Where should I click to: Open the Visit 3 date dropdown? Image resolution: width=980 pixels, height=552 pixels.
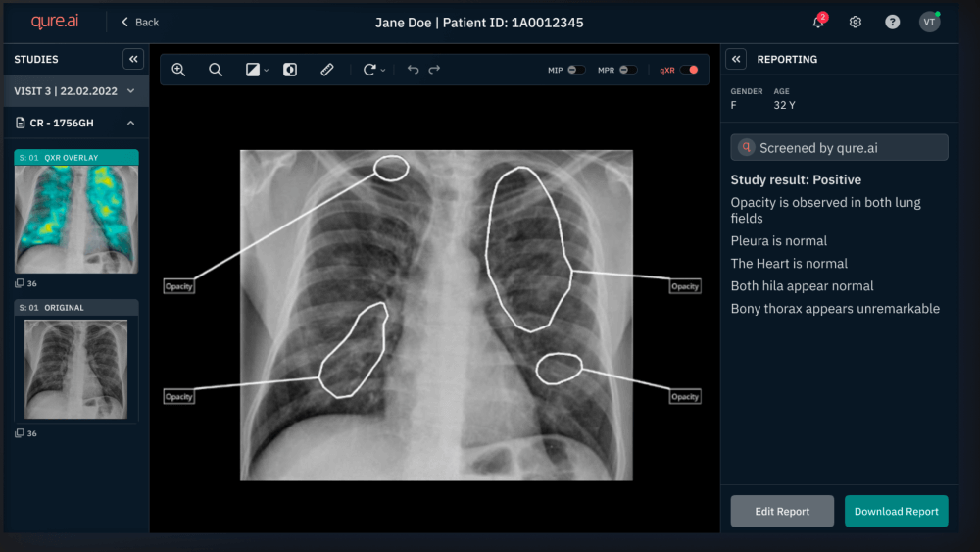pyautogui.click(x=130, y=91)
